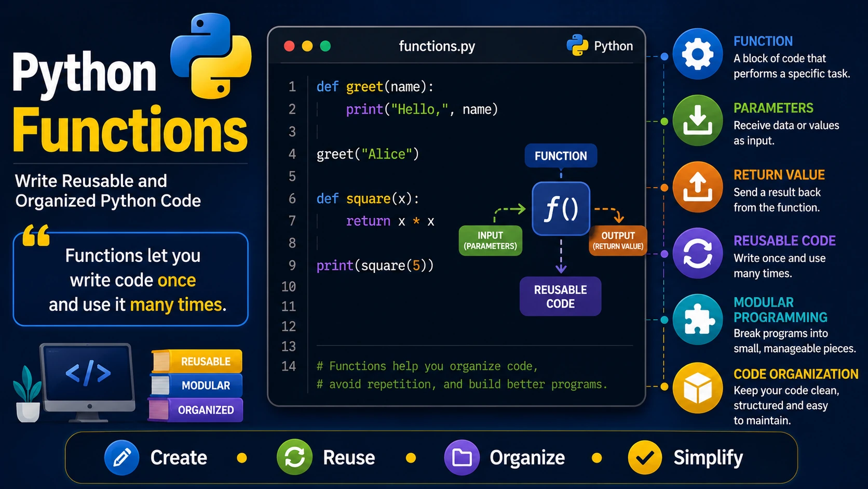Click the green download PARAMETERS icon
This screenshot has width=868, height=489.
point(698,121)
